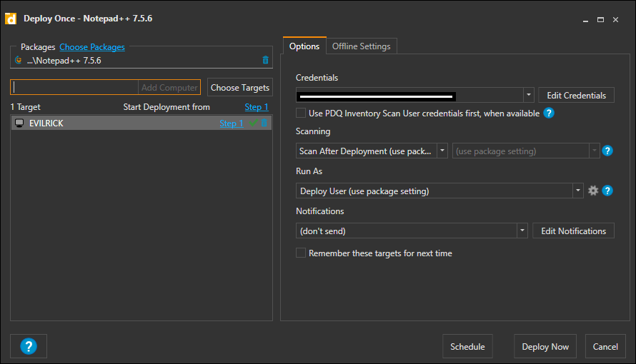636x364 pixels.
Task: Switch to the Offline Settings tab
Action: point(362,46)
